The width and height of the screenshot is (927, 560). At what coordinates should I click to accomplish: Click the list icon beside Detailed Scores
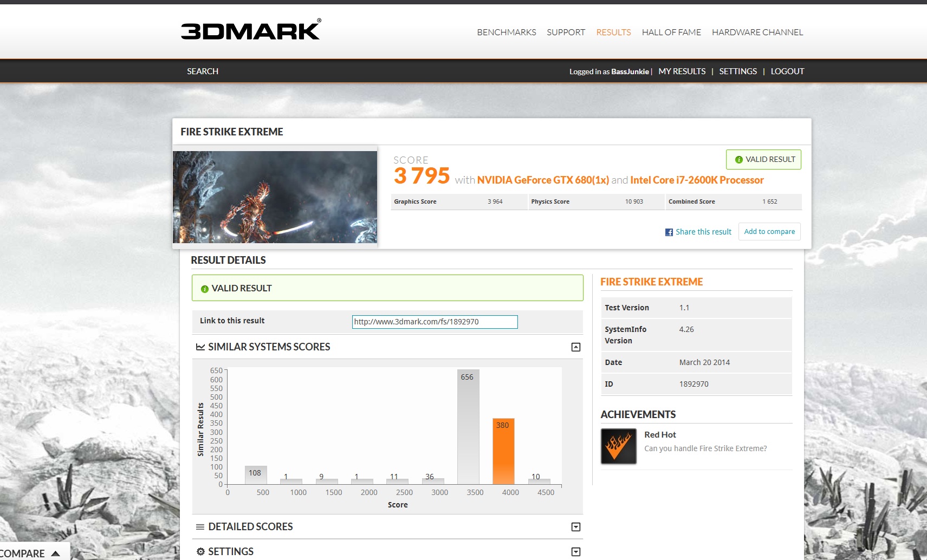coord(200,527)
